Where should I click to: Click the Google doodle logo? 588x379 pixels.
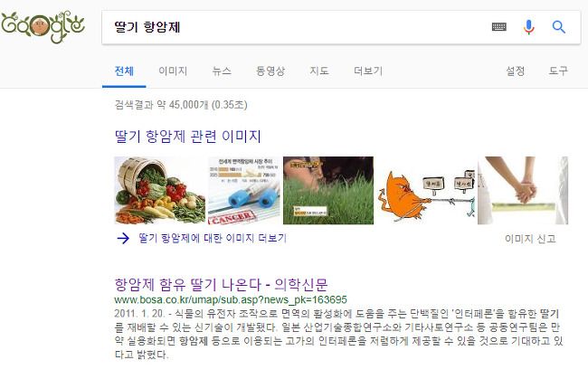pyautogui.click(x=43, y=26)
